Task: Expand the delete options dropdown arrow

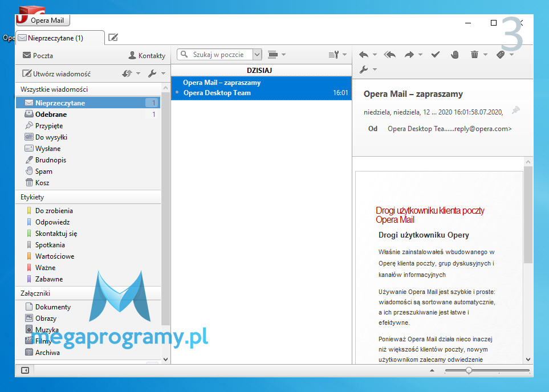Action: [x=485, y=54]
